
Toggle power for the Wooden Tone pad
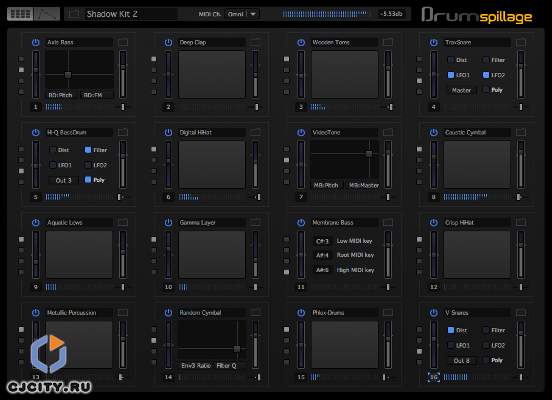coord(301,42)
